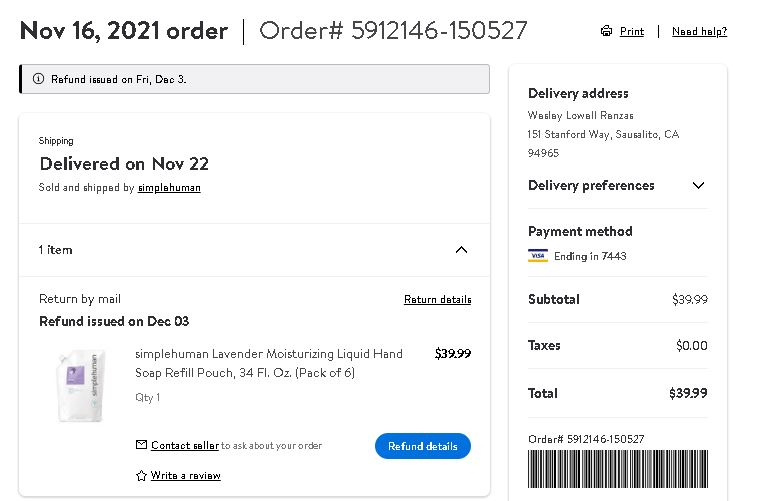783x501 pixels.
Task: Open the simplehuman Lavender soap product title
Action: (x=269, y=363)
